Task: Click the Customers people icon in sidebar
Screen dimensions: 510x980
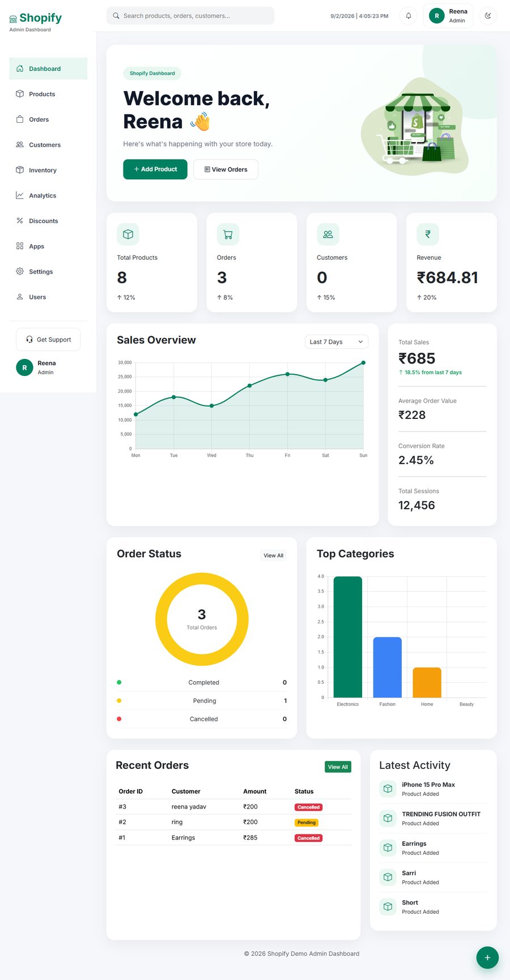Action: 20,145
